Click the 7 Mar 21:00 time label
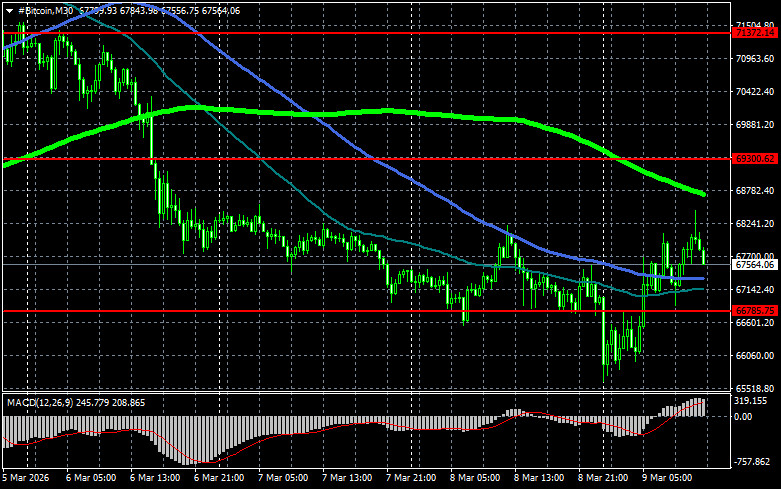 (x=411, y=478)
